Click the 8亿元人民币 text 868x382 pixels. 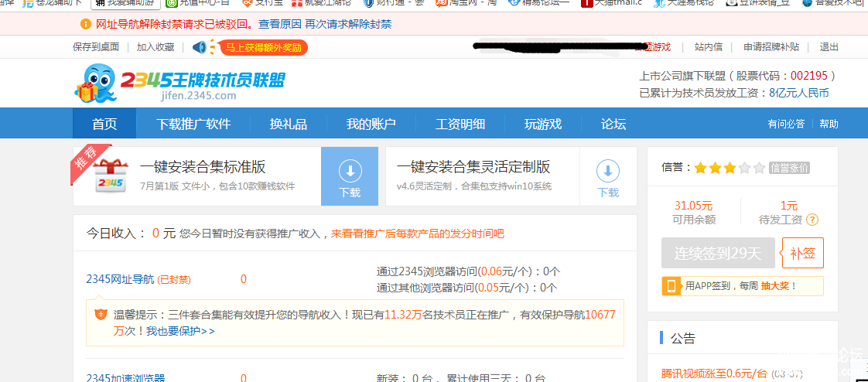coord(799,93)
